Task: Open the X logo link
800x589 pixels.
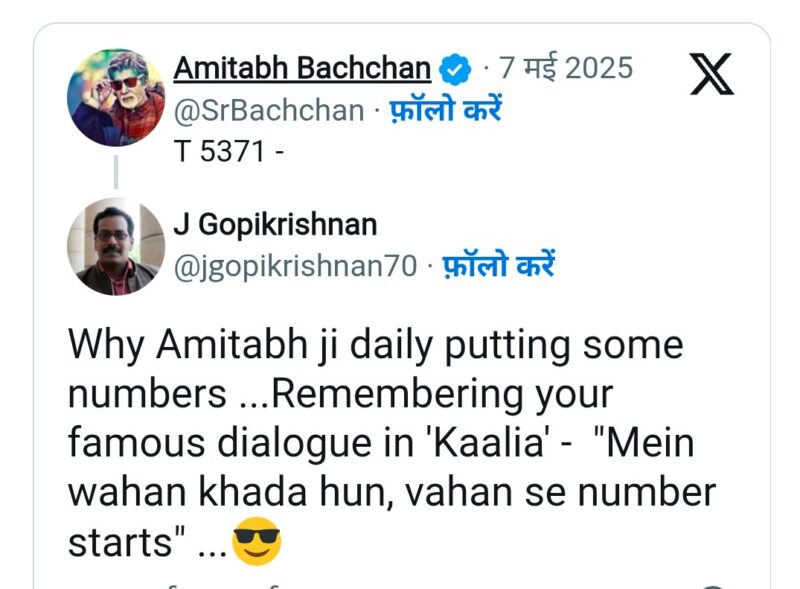Action: coord(712,73)
